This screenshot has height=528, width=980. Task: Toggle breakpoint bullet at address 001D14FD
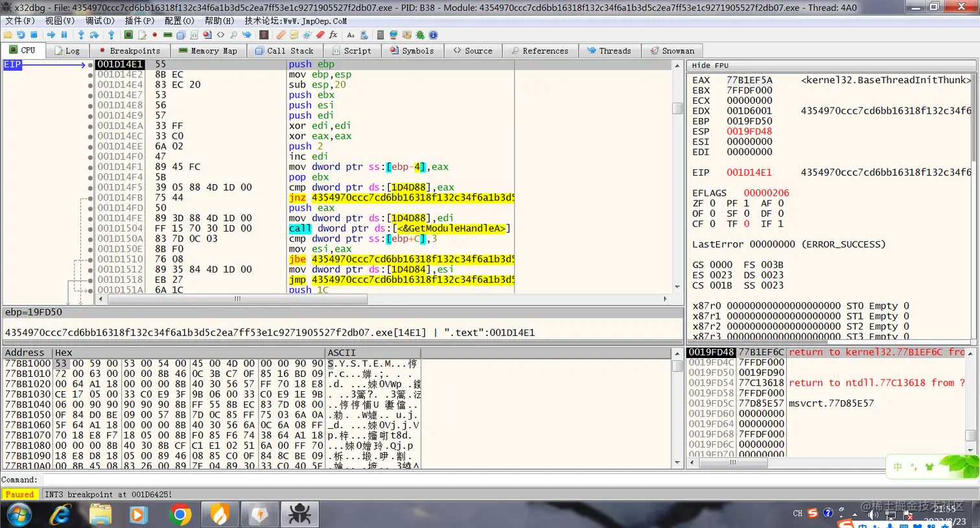tap(90, 208)
